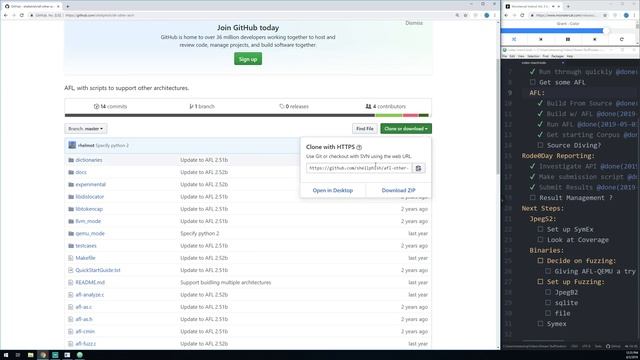Click the Find file button
The height and width of the screenshot is (360, 640).
[x=364, y=129]
